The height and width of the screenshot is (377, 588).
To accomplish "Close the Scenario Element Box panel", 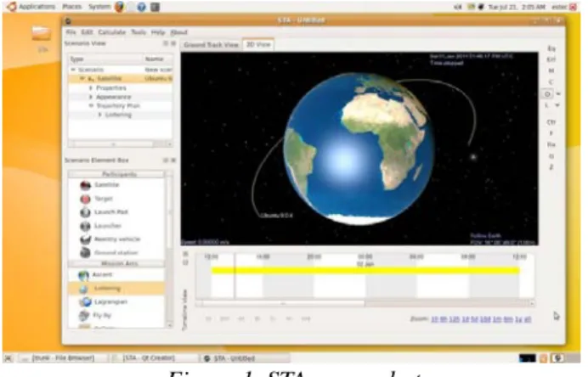I will coord(173,160).
